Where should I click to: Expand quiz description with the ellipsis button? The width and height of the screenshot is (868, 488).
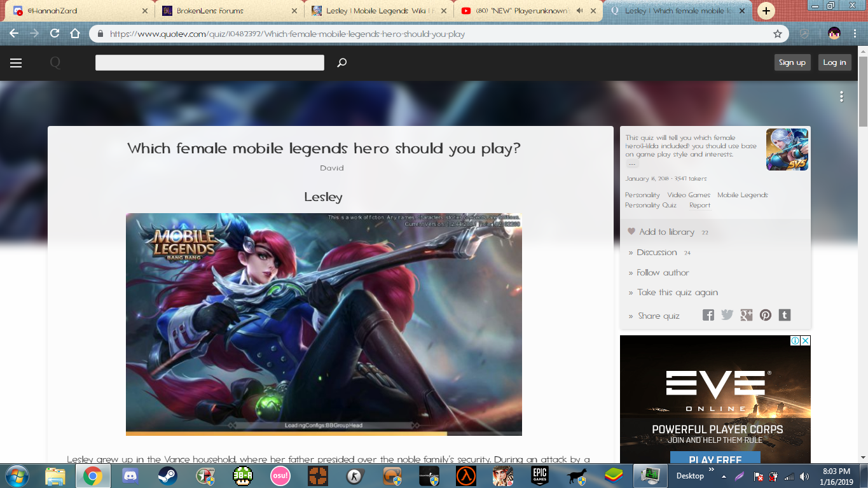(x=632, y=164)
